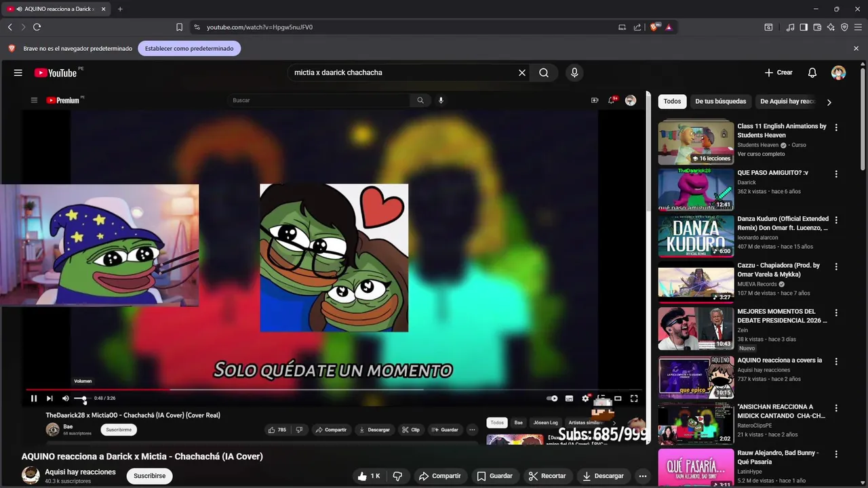Open options for Cazzu - Chapiadora video

pos(836,267)
